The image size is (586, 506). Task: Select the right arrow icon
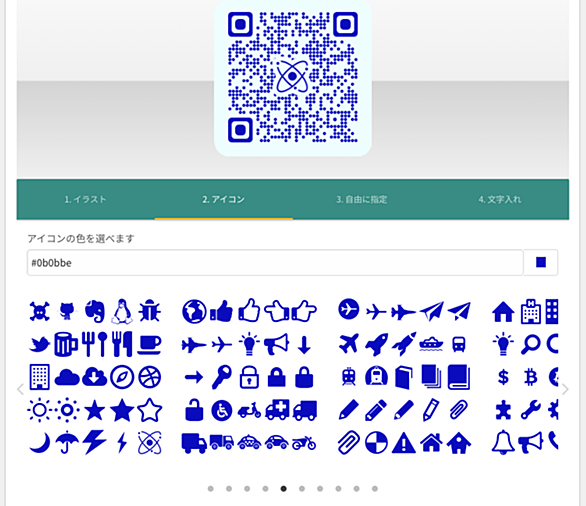click(194, 377)
